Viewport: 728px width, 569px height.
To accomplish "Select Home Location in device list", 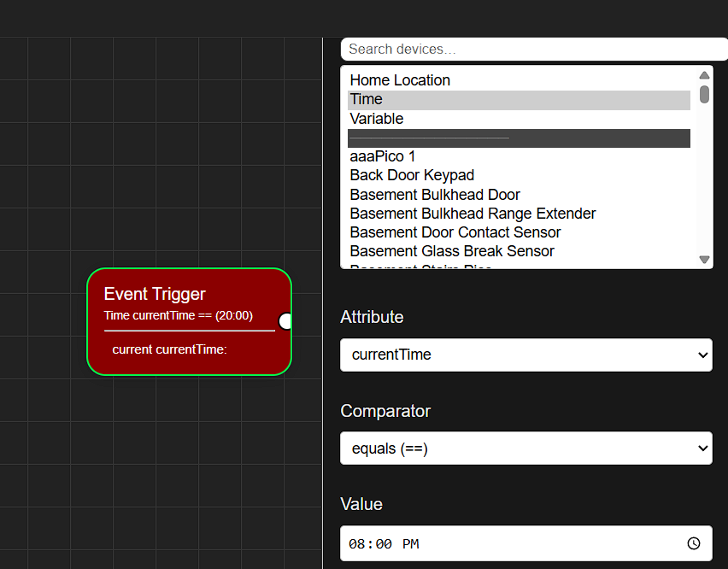I will [400, 80].
